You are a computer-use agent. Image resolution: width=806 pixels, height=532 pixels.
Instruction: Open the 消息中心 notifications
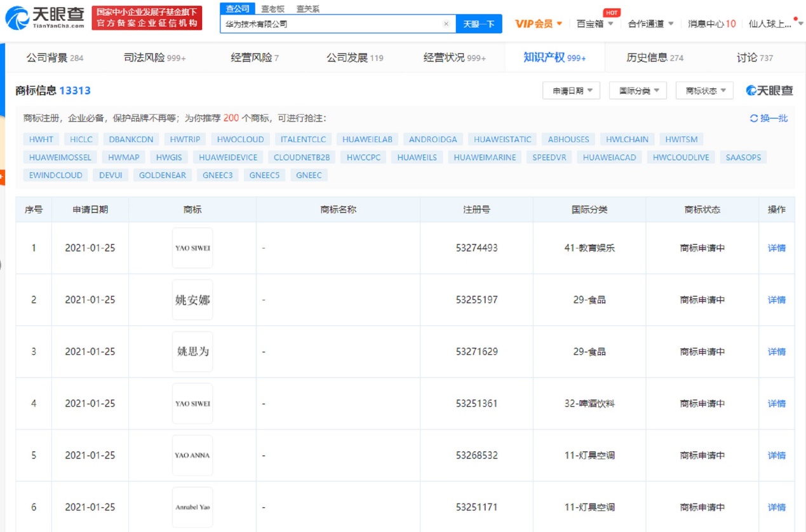coord(711,24)
